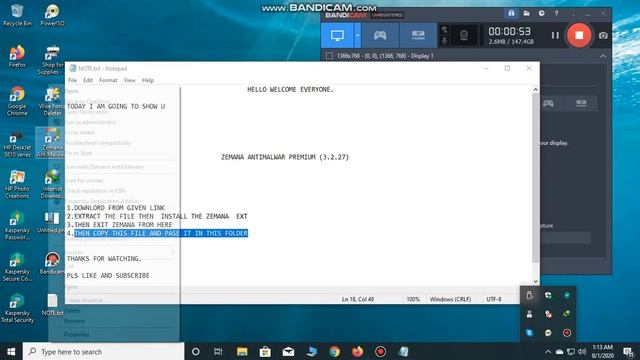Viewport: 640px width, 360px height.
Task: Open Notepad Format menu
Action: [108, 80]
